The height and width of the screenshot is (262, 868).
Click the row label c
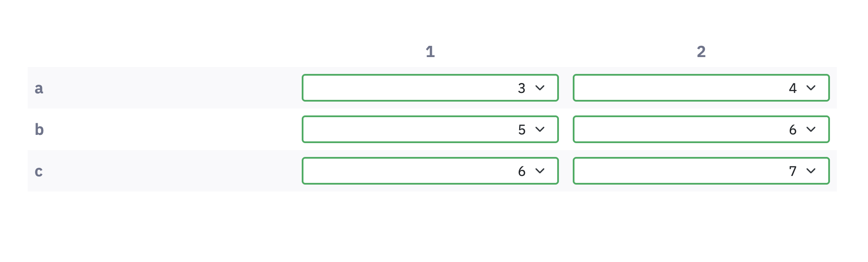[x=39, y=171]
